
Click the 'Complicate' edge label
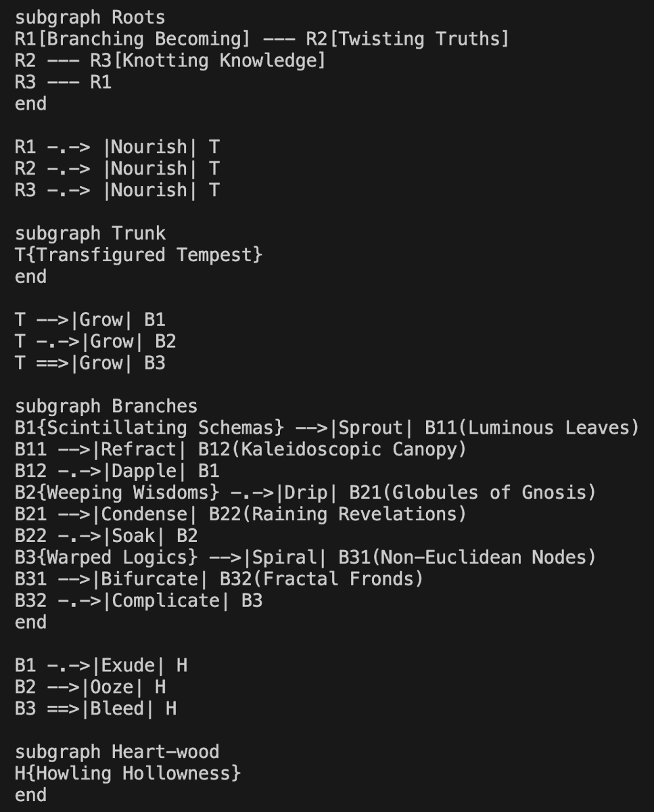[x=166, y=601]
